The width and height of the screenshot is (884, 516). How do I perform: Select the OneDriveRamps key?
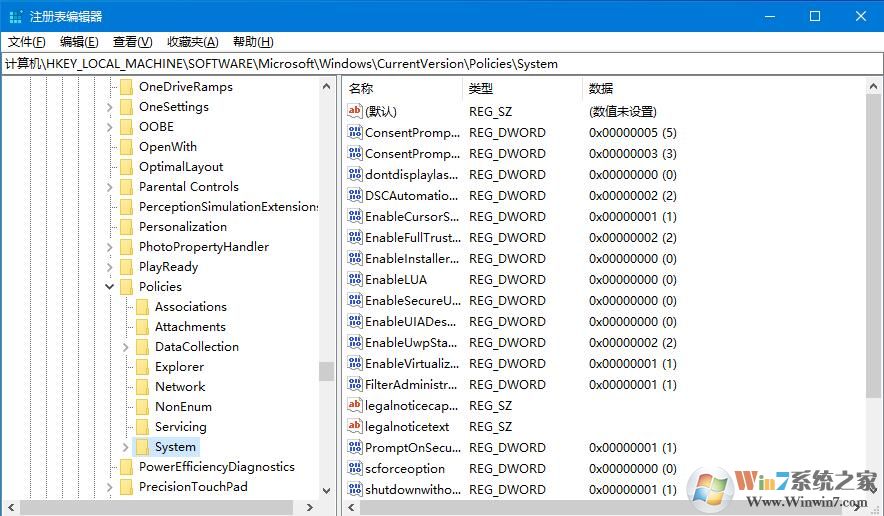pyautogui.click(x=185, y=86)
